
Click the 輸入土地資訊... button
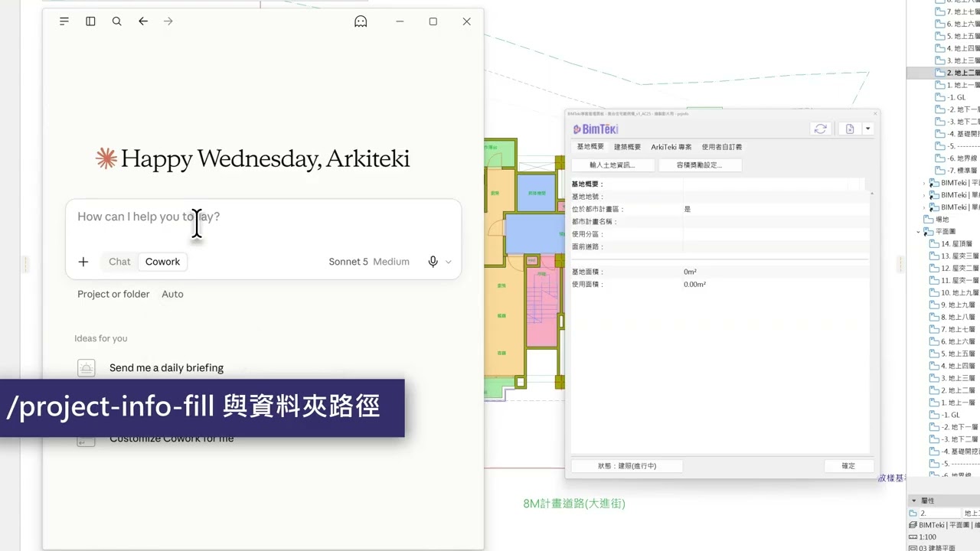coord(612,165)
